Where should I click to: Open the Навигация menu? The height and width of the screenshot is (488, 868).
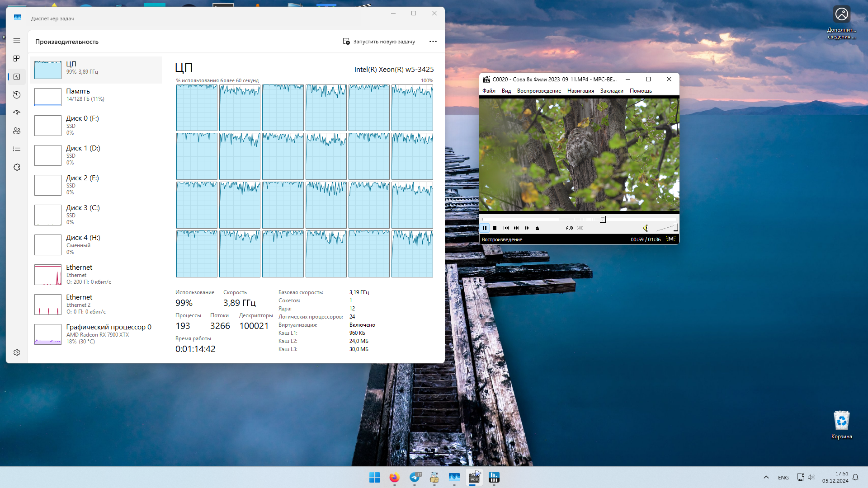pos(580,91)
